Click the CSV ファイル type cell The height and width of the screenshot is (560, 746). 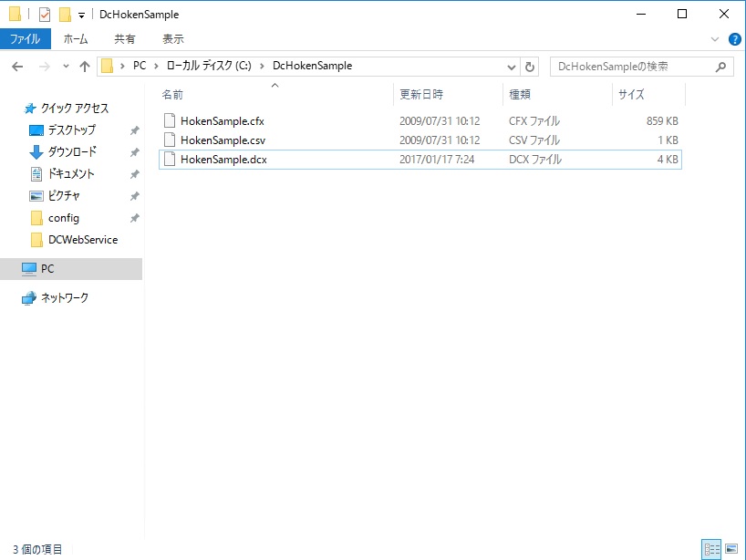tap(534, 140)
